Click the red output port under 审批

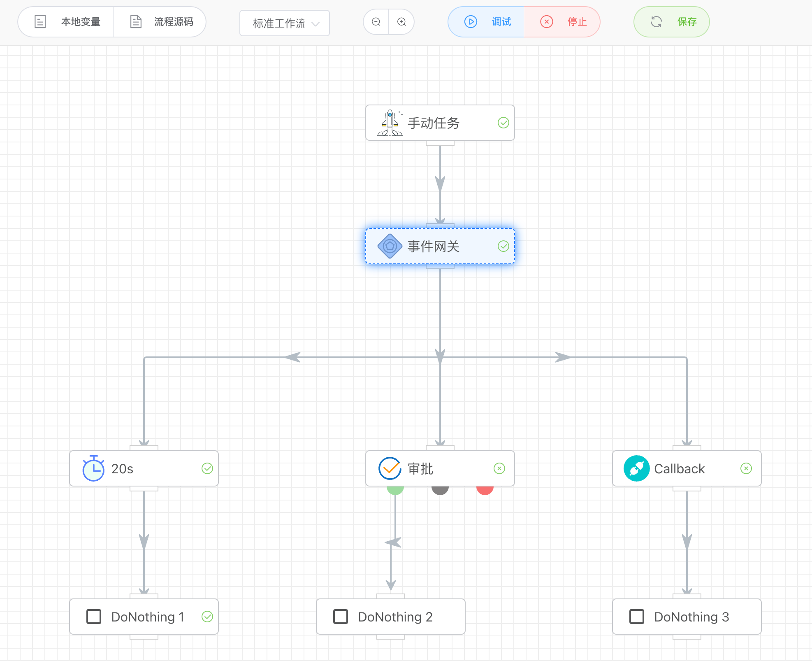[485, 490]
